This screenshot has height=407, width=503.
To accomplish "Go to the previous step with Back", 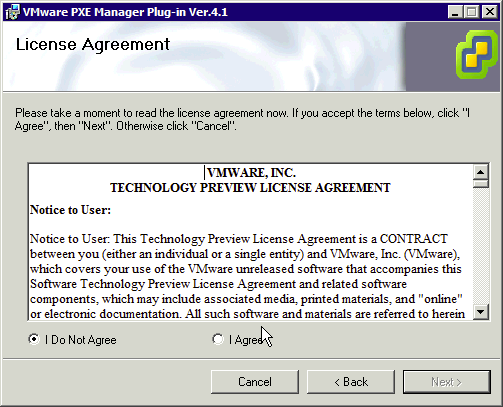I will coord(351,382).
